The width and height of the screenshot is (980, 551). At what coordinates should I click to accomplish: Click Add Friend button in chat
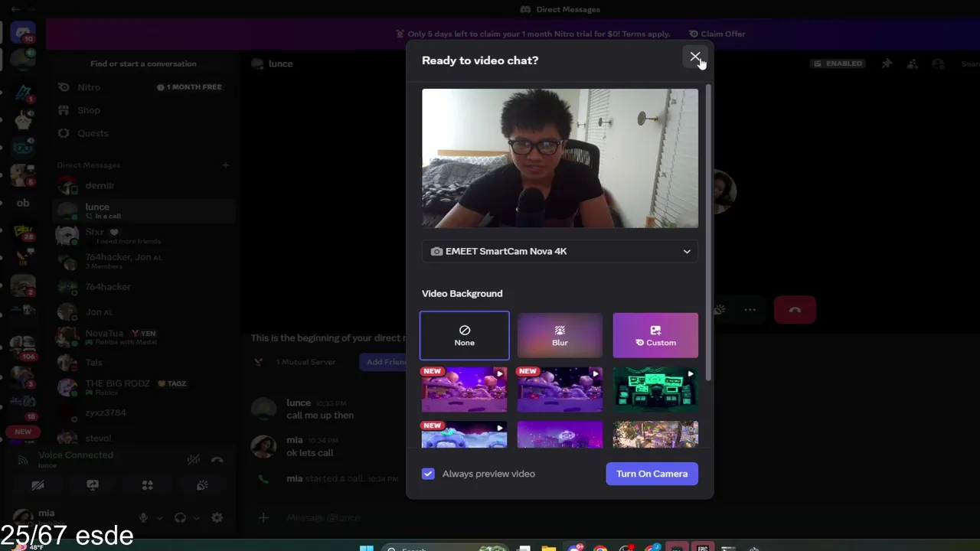coord(384,362)
